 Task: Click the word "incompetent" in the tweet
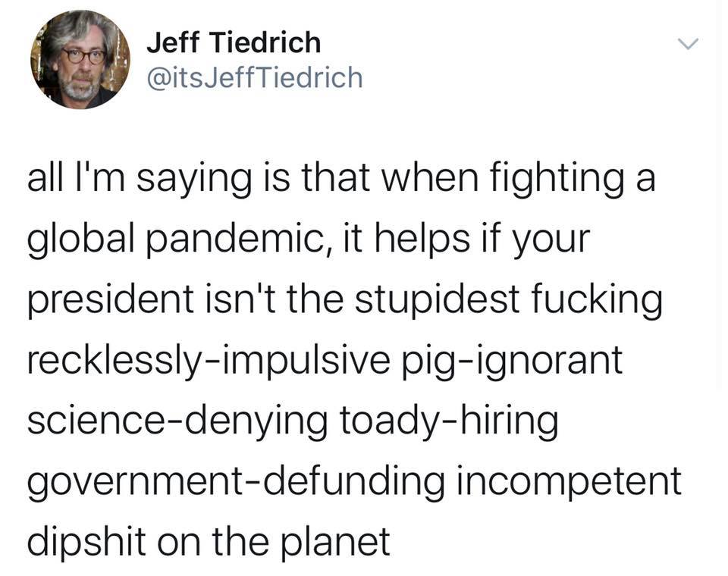coord(570,481)
